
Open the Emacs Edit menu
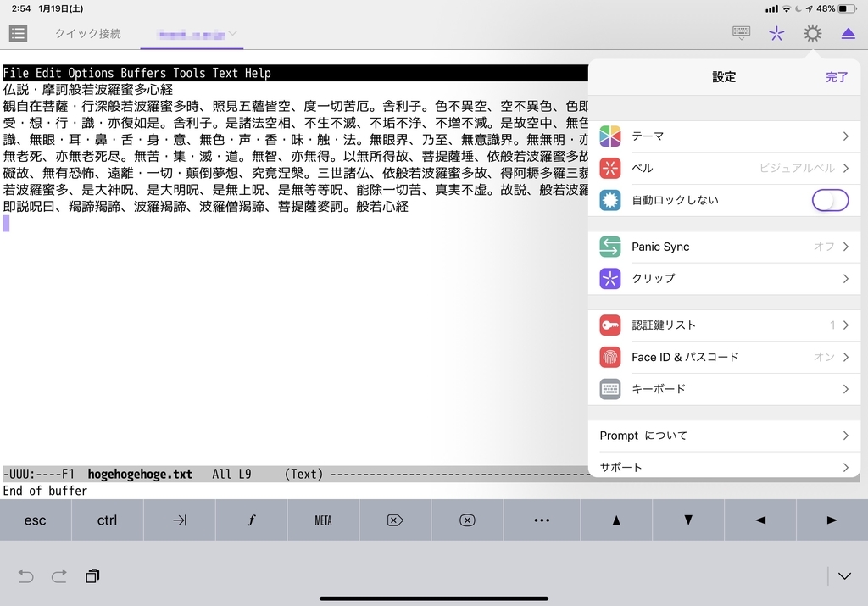(x=48, y=73)
